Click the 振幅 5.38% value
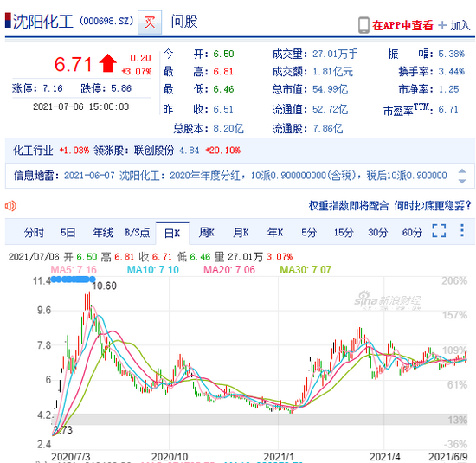Viewport: 476px width, 463px height. [x=452, y=54]
